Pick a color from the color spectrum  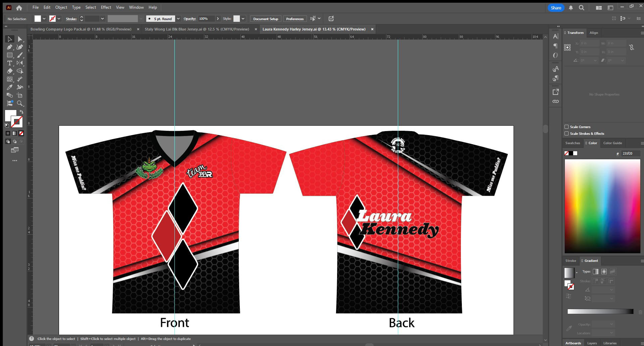pyautogui.click(x=602, y=206)
